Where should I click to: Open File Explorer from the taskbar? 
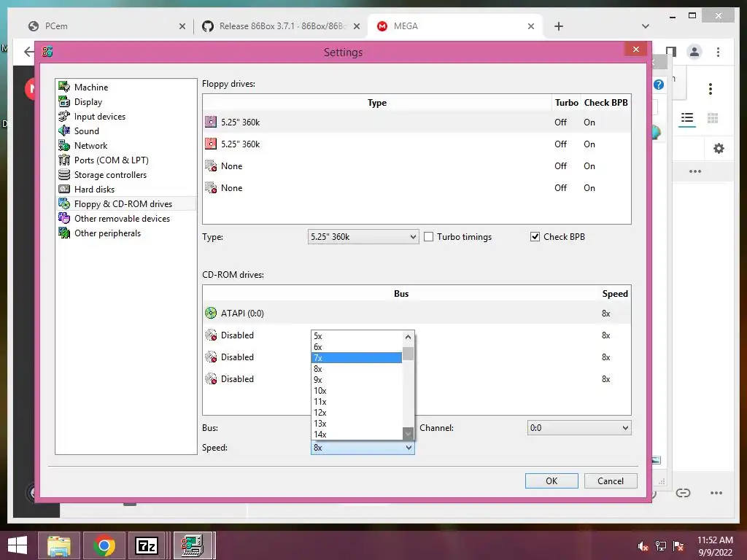(x=59, y=545)
